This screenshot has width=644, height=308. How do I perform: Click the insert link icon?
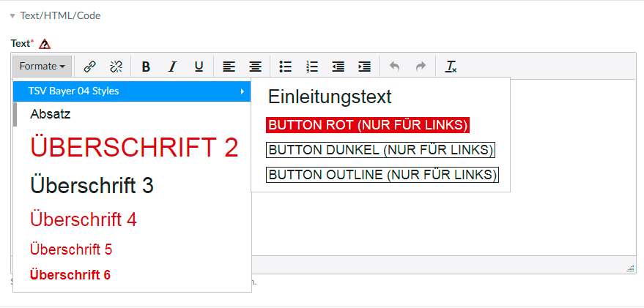(90, 67)
